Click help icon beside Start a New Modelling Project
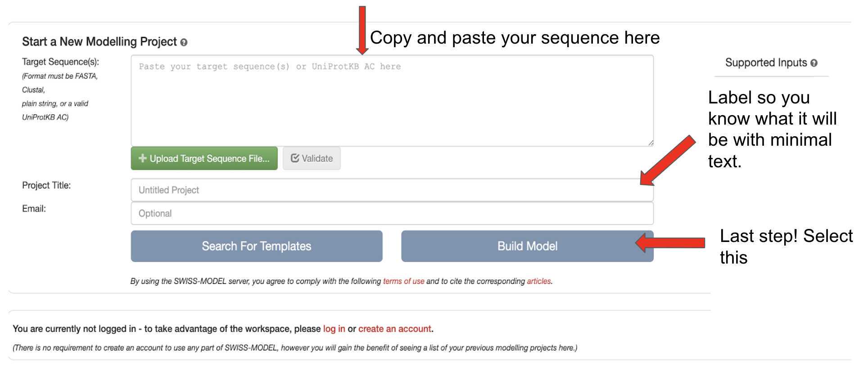 click(184, 42)
